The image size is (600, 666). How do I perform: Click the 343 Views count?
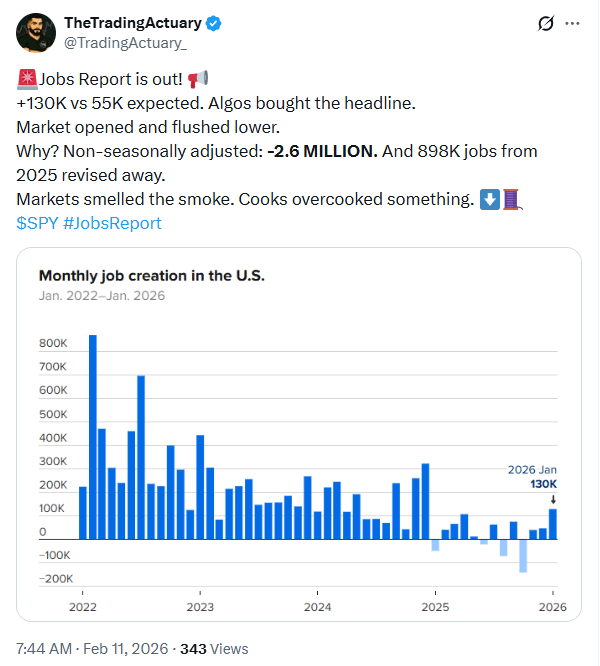tap(213, 647)
